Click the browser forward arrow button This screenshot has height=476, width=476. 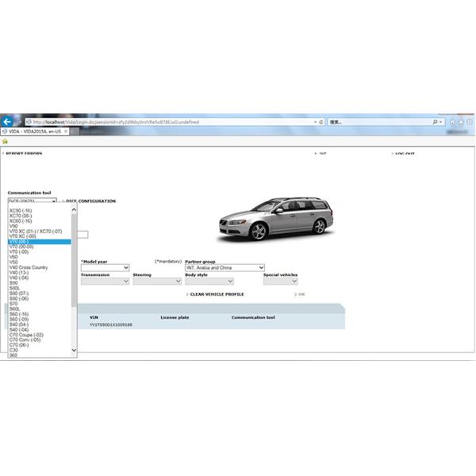coord(18,121)
